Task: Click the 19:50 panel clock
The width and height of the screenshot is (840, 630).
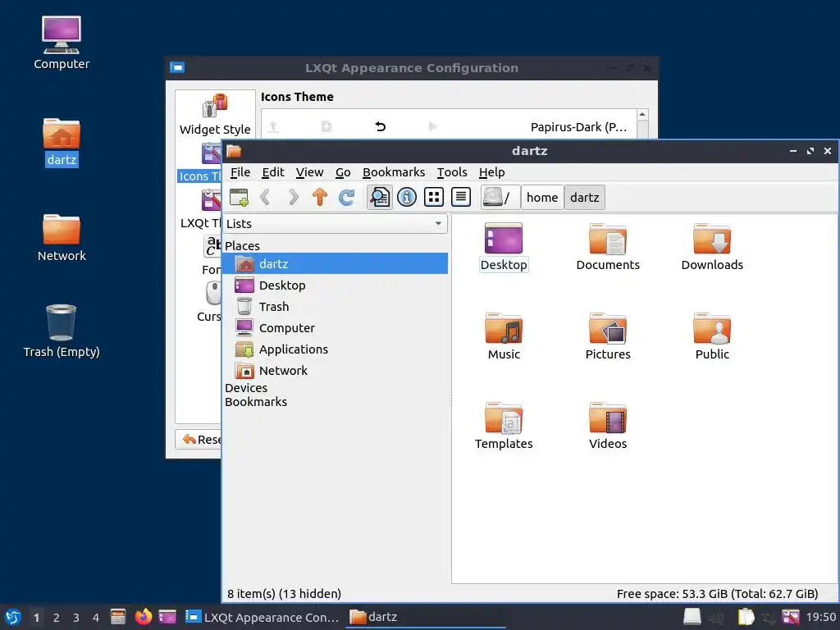Action: coord(820,617)
